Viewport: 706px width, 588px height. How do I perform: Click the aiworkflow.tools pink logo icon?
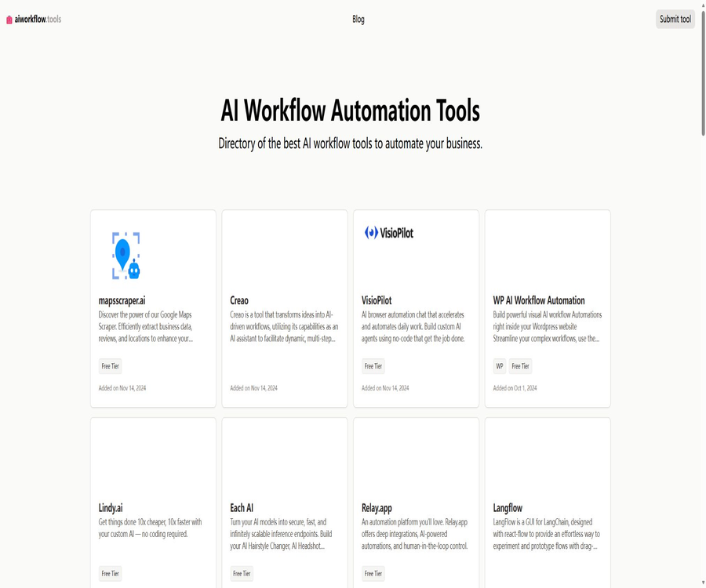pos(9,20)
